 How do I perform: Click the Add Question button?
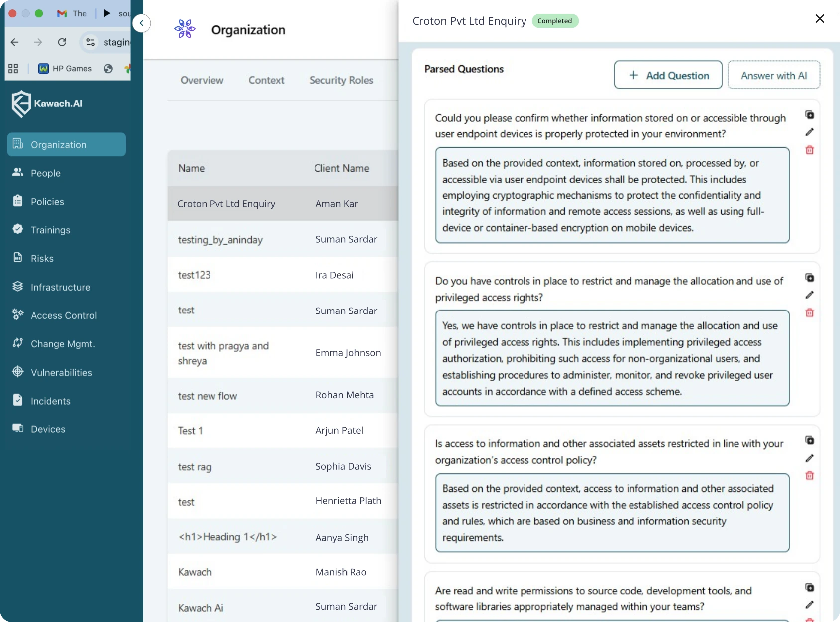coord(668,75)
